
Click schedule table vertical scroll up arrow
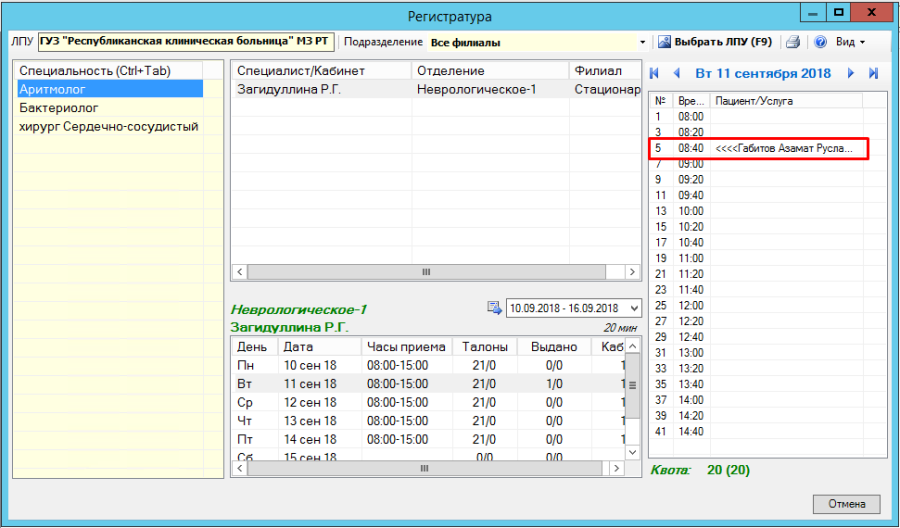pyautogui.click(x=633, y=346)
